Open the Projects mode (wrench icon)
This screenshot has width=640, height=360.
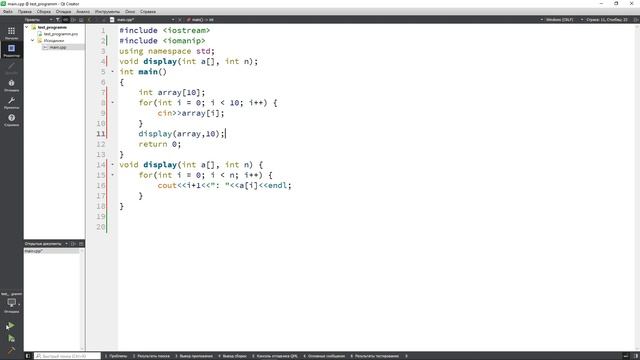pyautogui.click(x=11, y=102)
